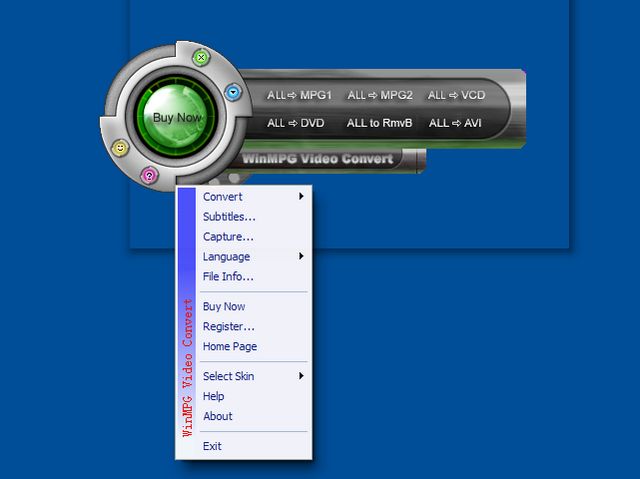
Task: Click Buy Now in the context menu
Action: [253, 306]
